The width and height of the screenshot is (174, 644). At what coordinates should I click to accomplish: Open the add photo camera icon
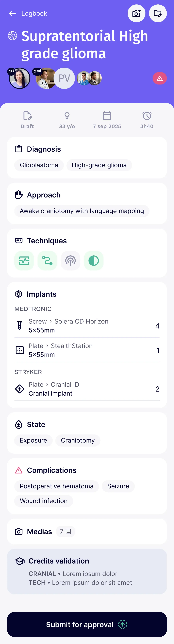[x=136, y=13]
